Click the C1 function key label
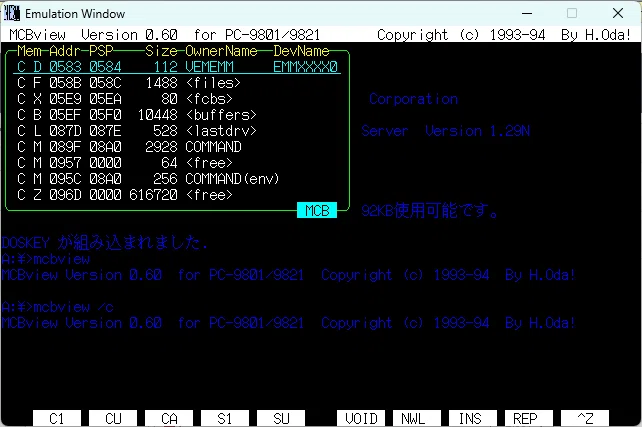Screen dimensions: 642x427 point(57,418)
